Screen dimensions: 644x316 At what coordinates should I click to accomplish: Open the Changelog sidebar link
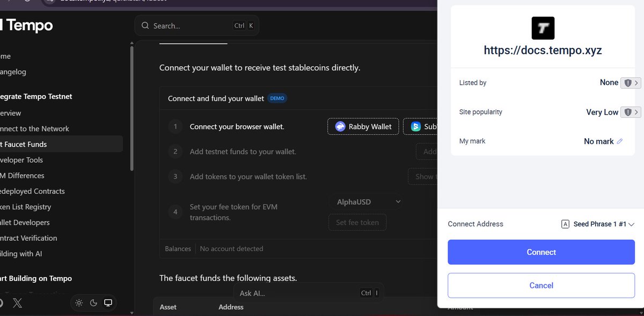click(13, 71)
